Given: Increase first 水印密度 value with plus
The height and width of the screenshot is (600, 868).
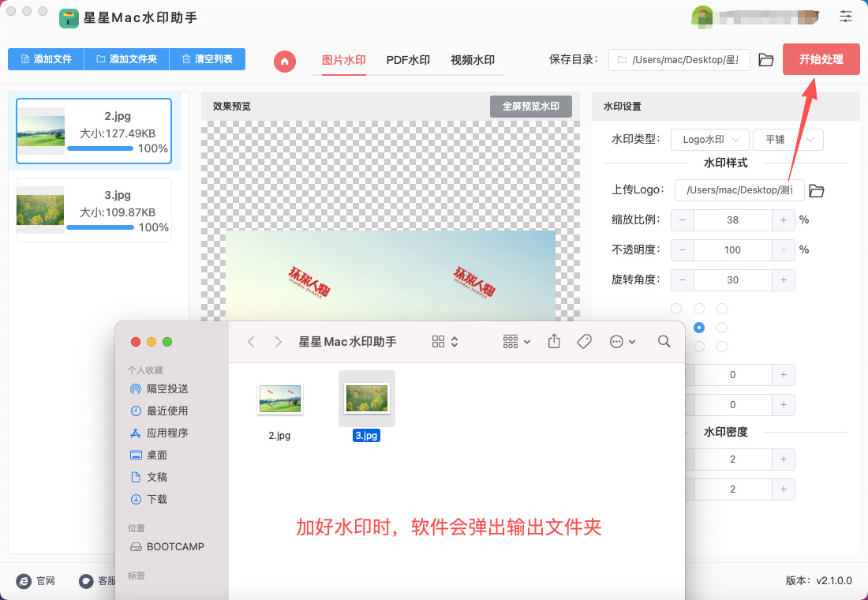Looking at the screenshot, I should [784, 459].
